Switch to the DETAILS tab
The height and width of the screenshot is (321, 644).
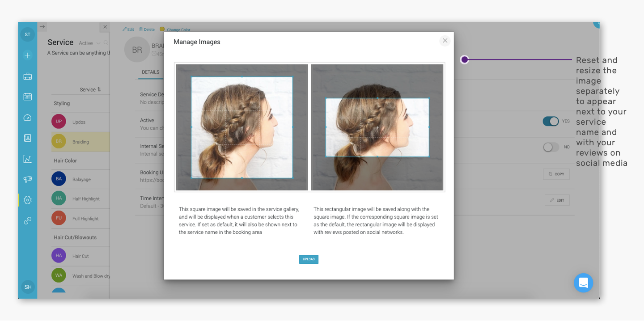(151, 72)
